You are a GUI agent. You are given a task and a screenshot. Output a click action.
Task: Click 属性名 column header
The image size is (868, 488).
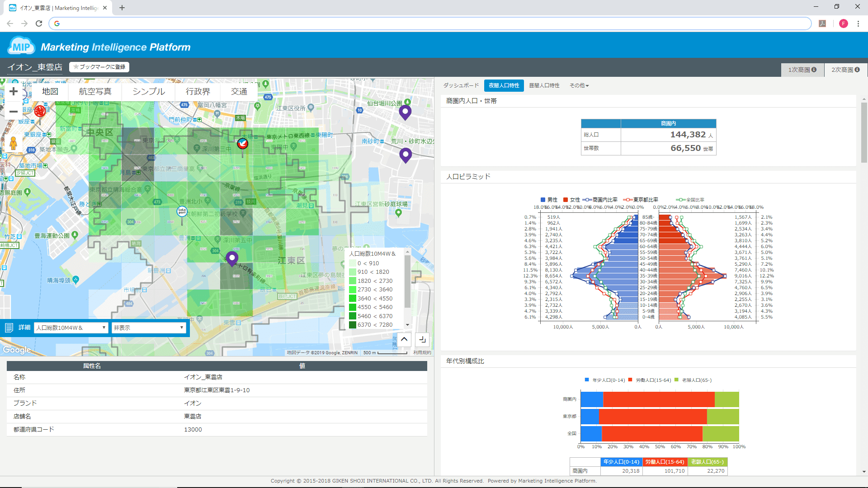coord(92,366)
